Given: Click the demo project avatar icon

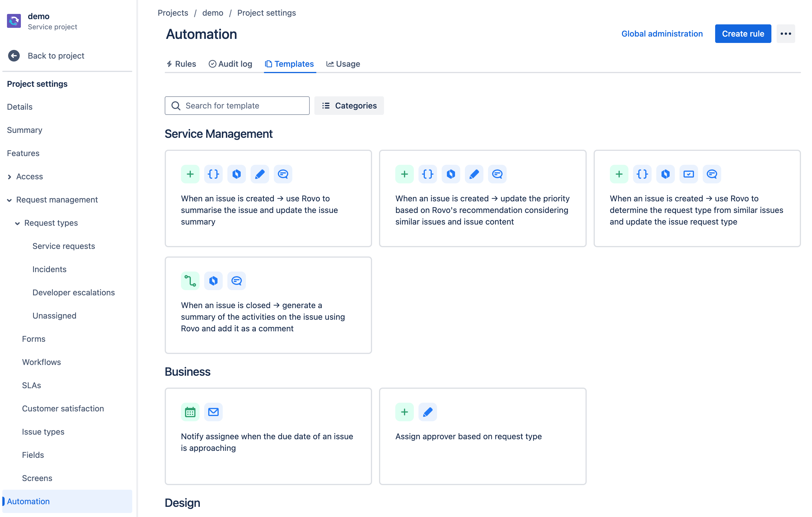Looking at the screenshot, I should (x=14, y=21).
